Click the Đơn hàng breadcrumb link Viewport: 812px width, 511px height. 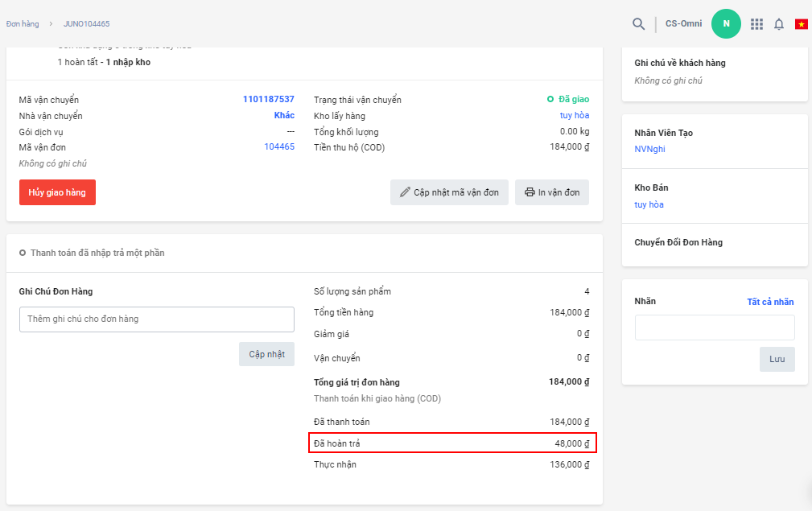click(x=23, y=24)
